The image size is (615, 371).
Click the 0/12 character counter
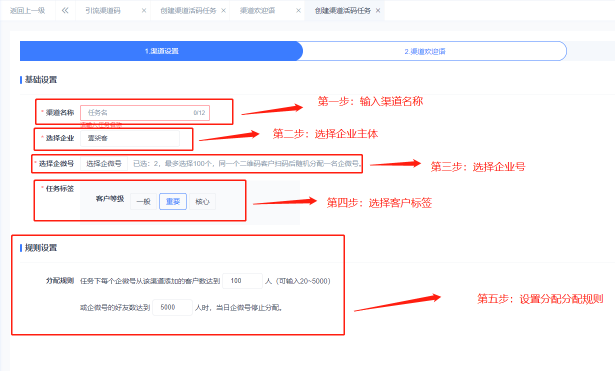(x=199, y=113)
